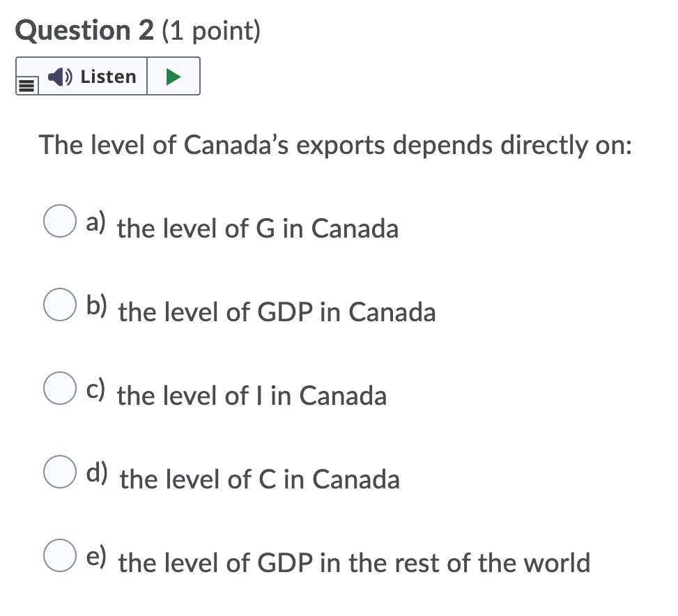Screen dimensions: 678x616
Task: Click the speaker icon on the Listen button
Action: [59, 76]
